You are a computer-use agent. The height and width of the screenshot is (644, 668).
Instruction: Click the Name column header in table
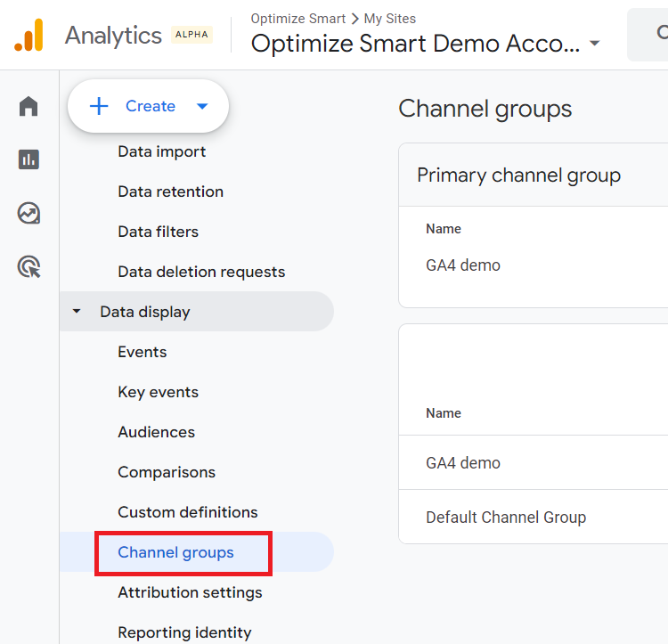tap(443, 412)
